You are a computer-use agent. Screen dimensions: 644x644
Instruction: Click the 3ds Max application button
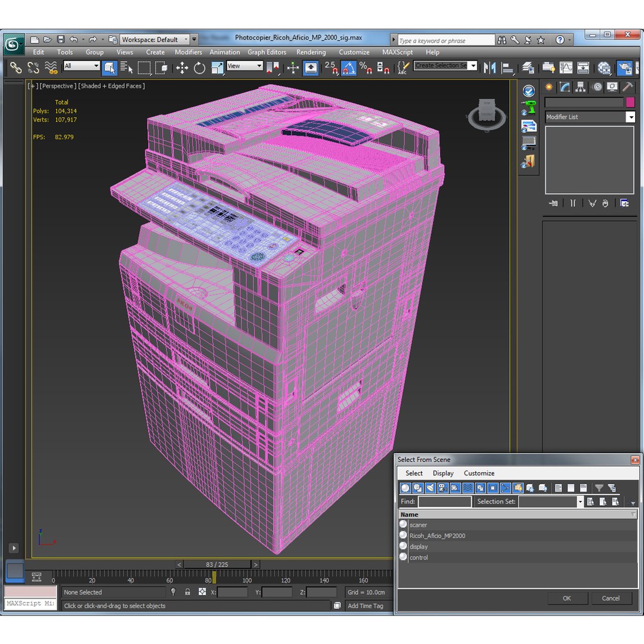click(13, 44)
